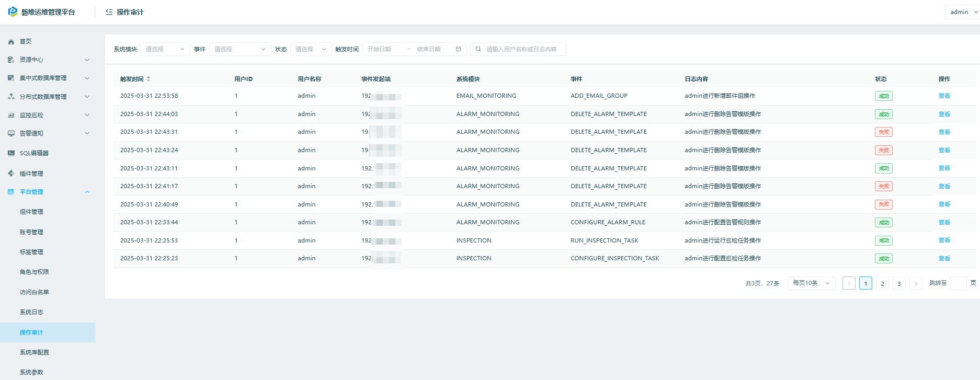This screenshot has height=380, width=980.
Task: Click the 成功 tag on ADD_EMAIL_GROUP row
Action: 884,96
